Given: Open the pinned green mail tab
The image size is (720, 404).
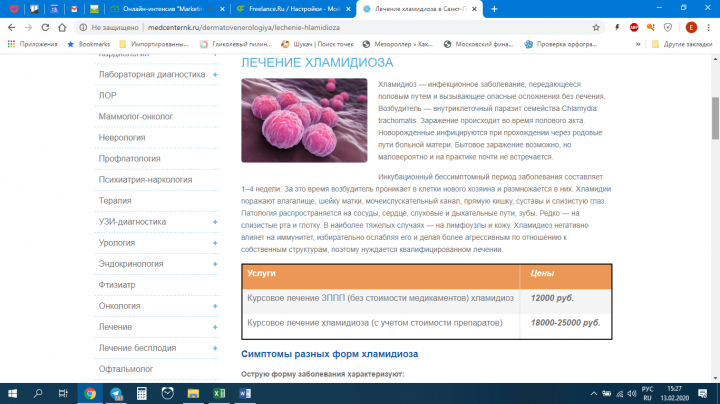Looking at the screenshot, I should pyautogui.click(x=94, y=9).
